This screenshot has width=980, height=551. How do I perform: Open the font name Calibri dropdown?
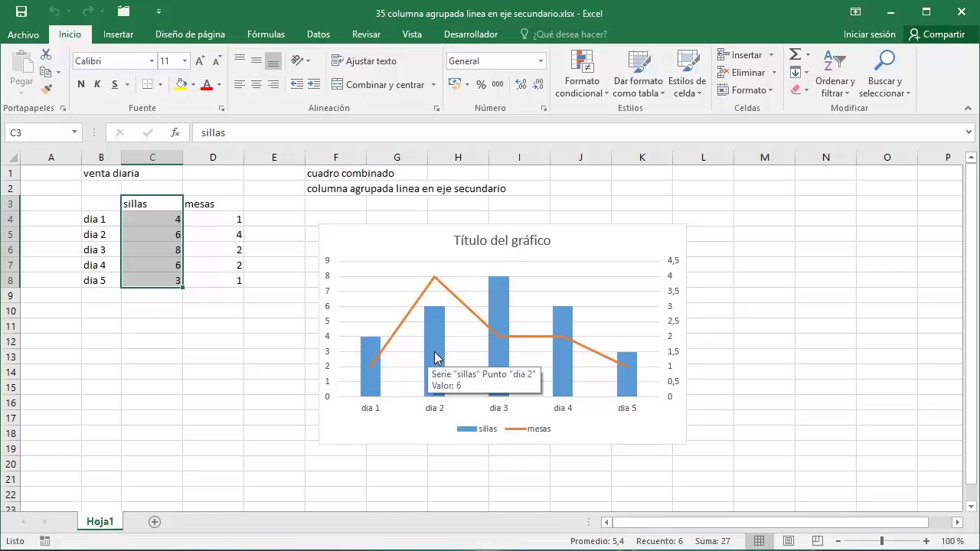(x=152, y=61)
